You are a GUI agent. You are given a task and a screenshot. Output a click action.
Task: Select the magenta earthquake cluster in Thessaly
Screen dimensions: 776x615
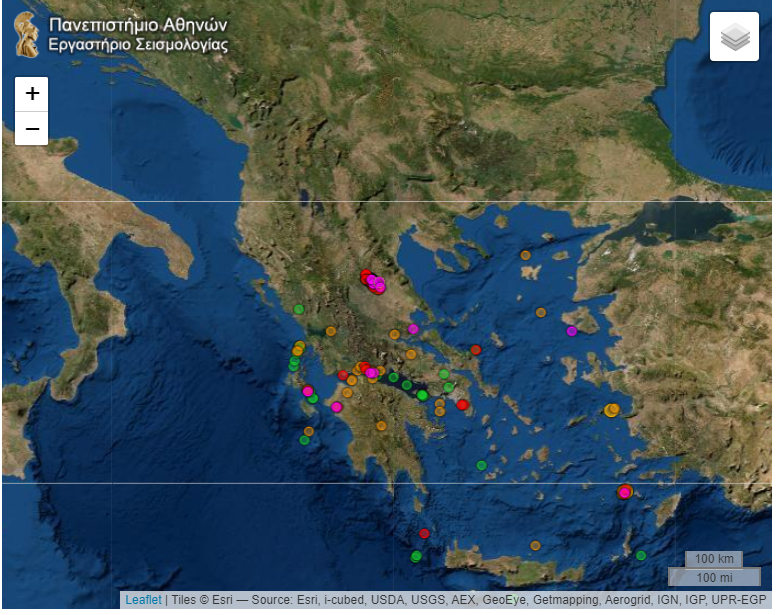(375, 284)
